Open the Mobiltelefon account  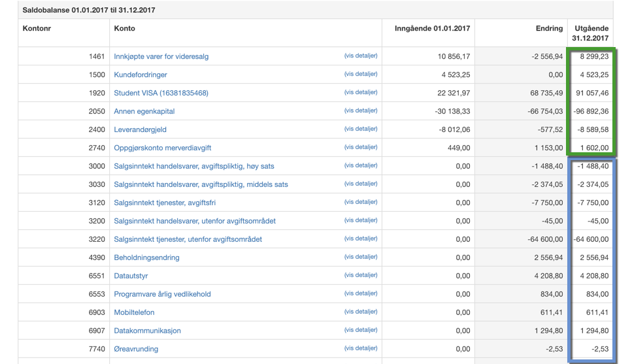[x=134, y=312]
